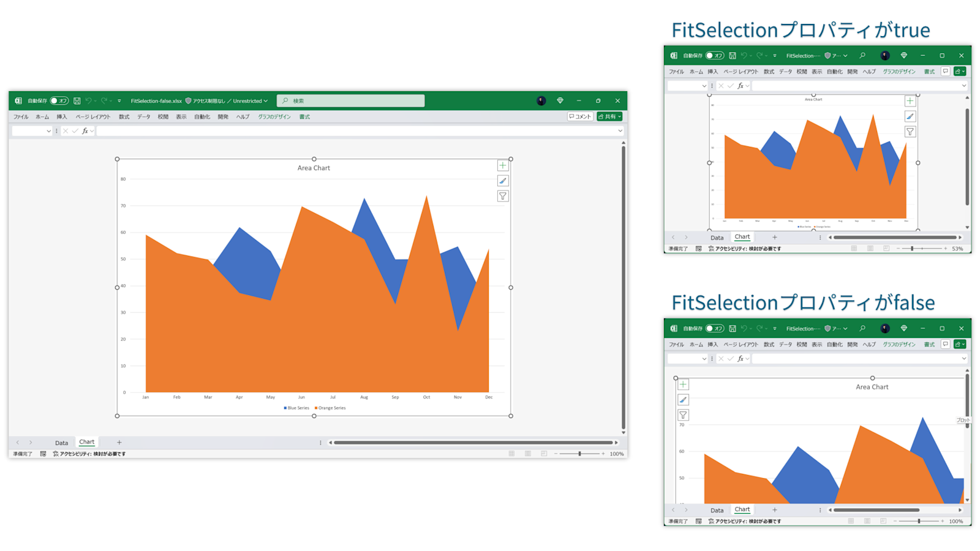Toggle AutoSave switch in top-right 53% window
Screen dimensions: 980x551
pos(715,56)
